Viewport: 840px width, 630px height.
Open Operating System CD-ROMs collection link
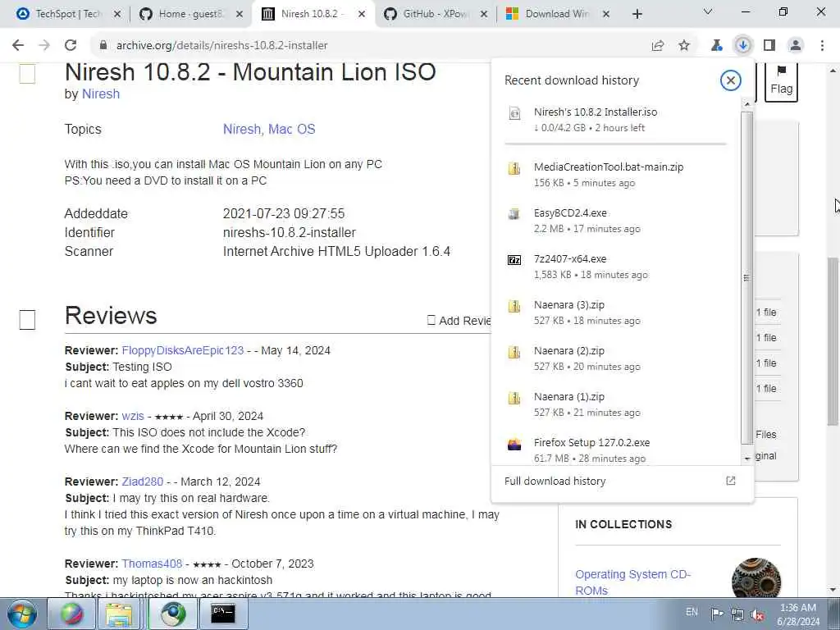point(632,582)
